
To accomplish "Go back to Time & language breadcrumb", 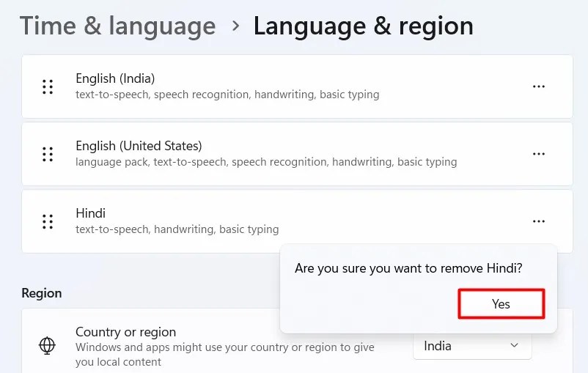I will click(117, 26).
